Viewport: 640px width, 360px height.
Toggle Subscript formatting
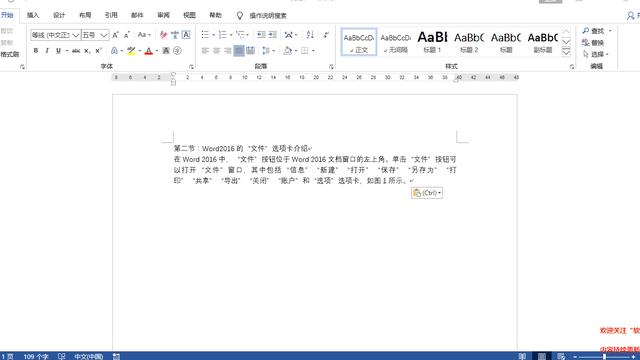(x=87, y=51)
